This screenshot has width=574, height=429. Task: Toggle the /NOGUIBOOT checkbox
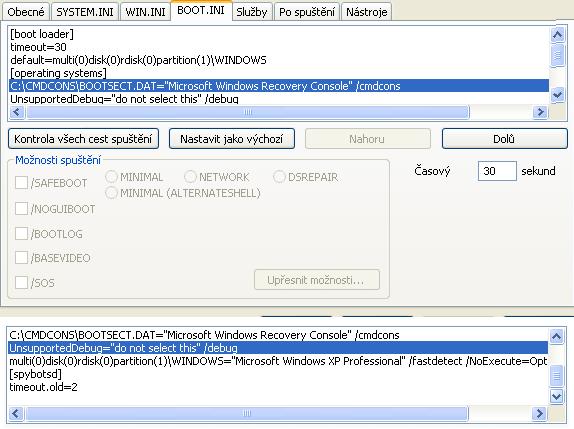(21, 209)
